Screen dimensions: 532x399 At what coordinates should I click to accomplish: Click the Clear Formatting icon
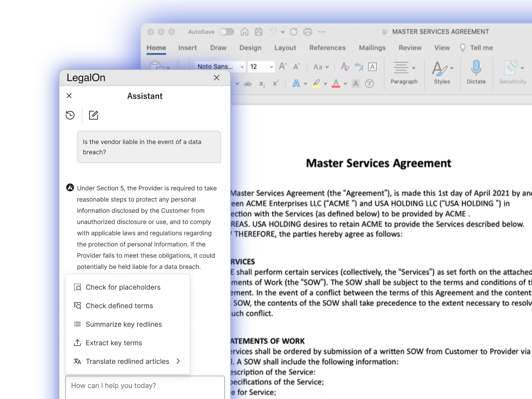pyautogui.click(x=345, y=67)
